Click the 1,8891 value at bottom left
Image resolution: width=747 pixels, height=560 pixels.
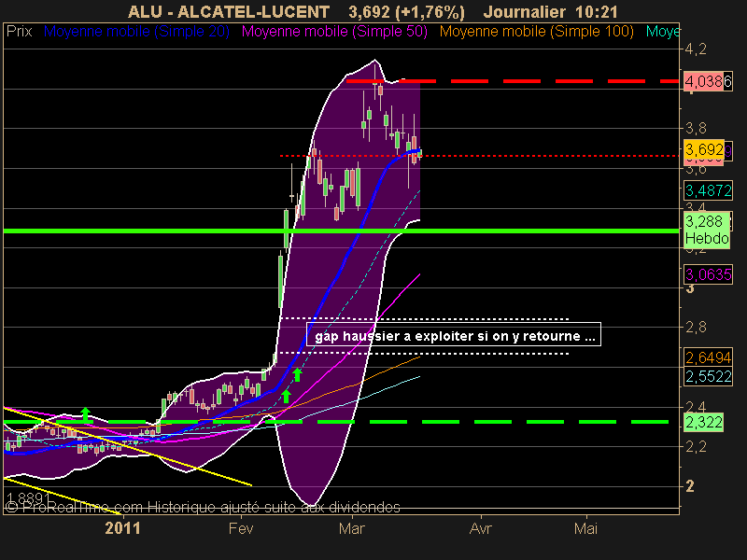point(28,498)
